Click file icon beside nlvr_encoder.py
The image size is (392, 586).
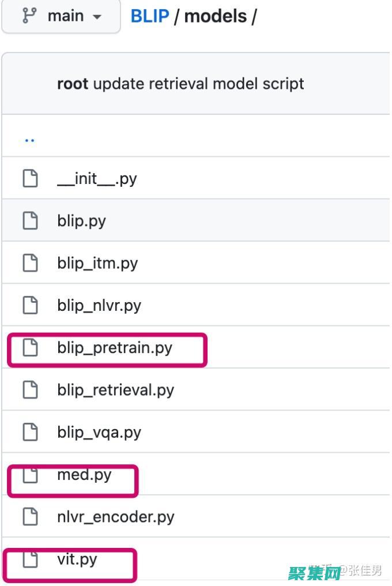[x=30, y=517]
